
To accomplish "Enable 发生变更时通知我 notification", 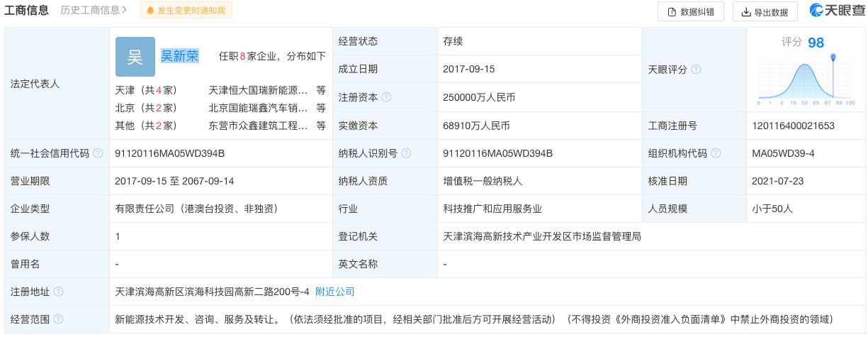I will point(186,11).
